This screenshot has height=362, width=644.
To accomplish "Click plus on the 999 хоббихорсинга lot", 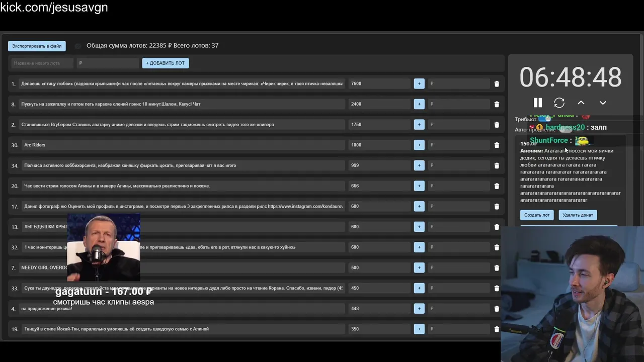I will tap(419, 165).
